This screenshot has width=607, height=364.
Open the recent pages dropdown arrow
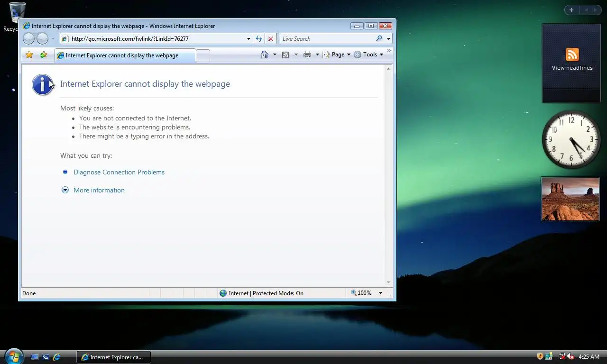[x=53, y=39]
